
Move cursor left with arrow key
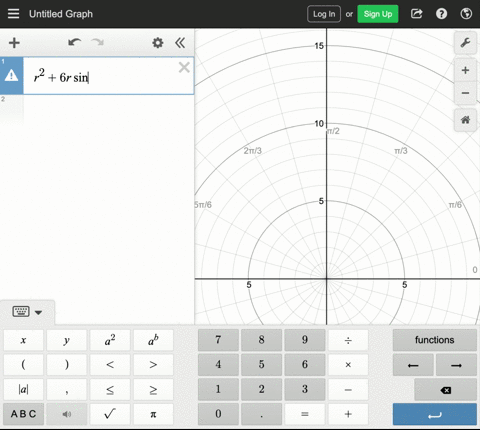click(413, 365)
